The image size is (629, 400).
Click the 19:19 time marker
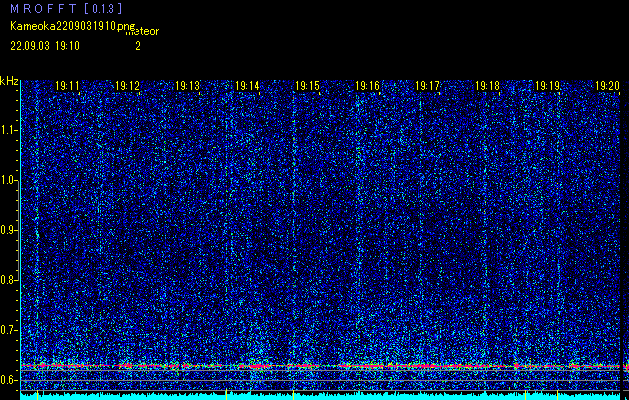click(x=547, y=86)
